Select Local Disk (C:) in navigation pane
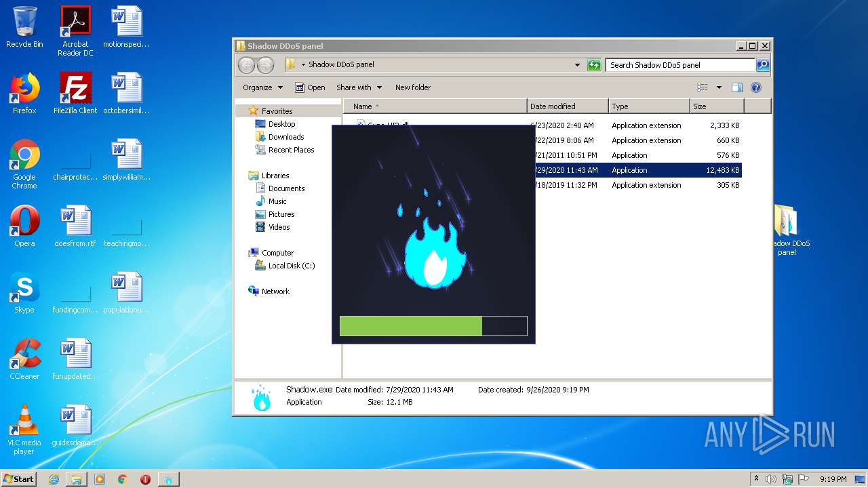The image size is (868, 488). [x=292, y=266]
